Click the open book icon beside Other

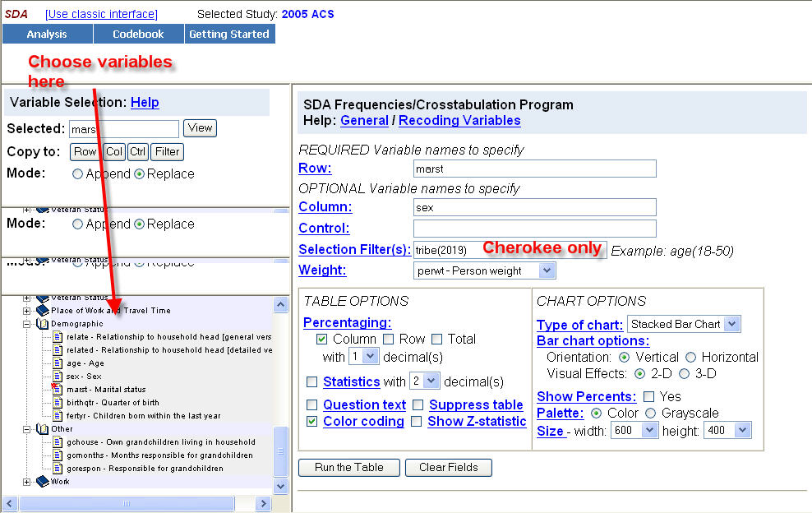[42, 429]
